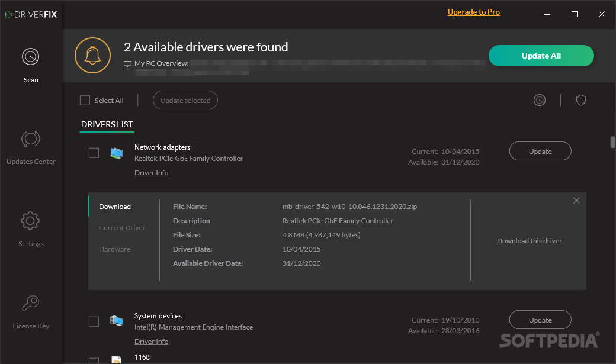
Task: Switch to the Current Driver tab
Action: pyautogui.click(x=122, y=228)
